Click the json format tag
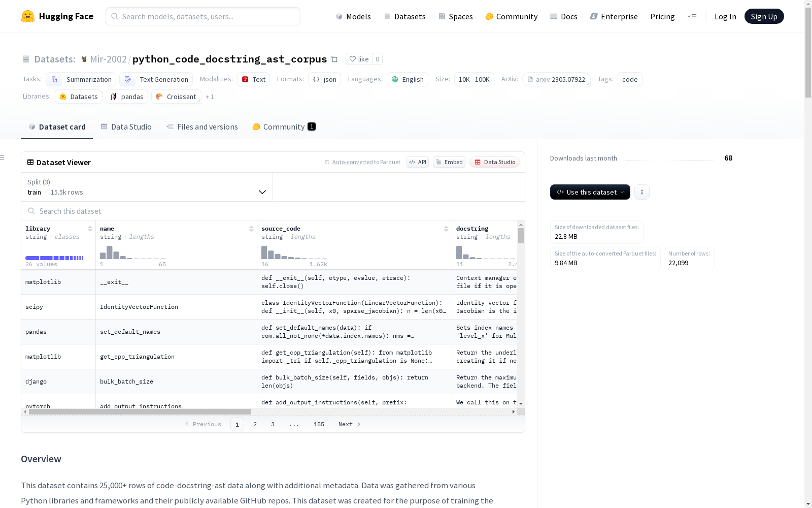 pyautogui.click(x=324, y=79)
